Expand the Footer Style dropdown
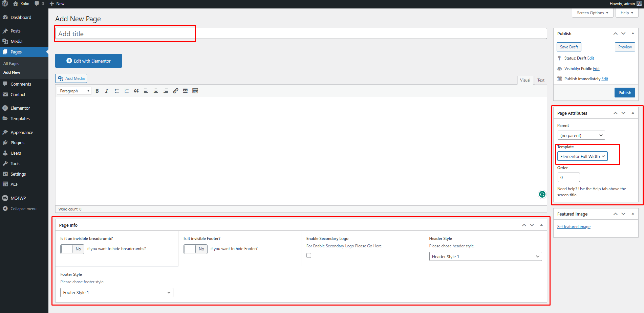The height and width of the screenshot is (313, 644). 116,292
